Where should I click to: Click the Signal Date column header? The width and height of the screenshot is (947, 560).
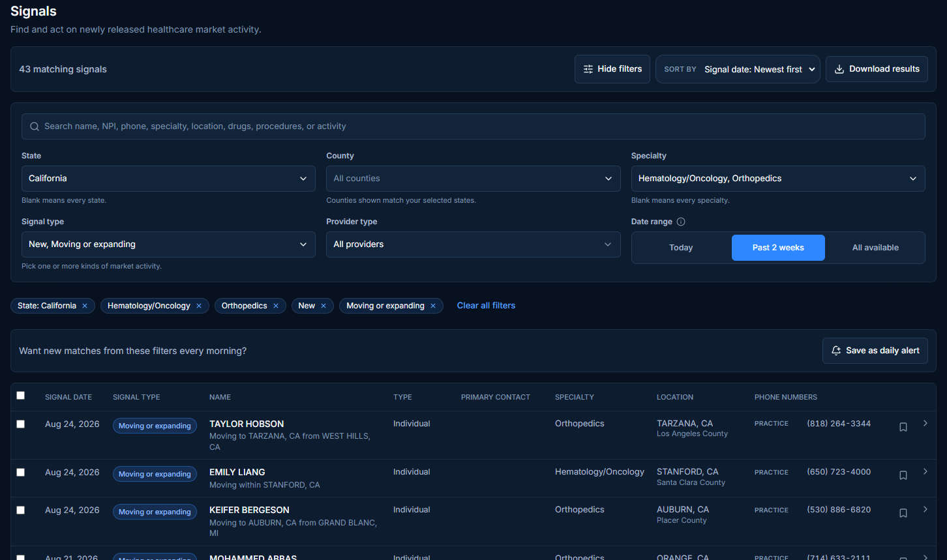pyautogui.click(x=68, y=397)
